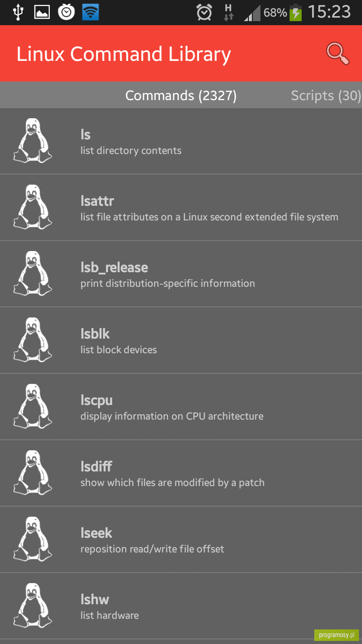Tap the penguin icon beside lsattr
Screen dimensions: 362x644
pos(33,207)
